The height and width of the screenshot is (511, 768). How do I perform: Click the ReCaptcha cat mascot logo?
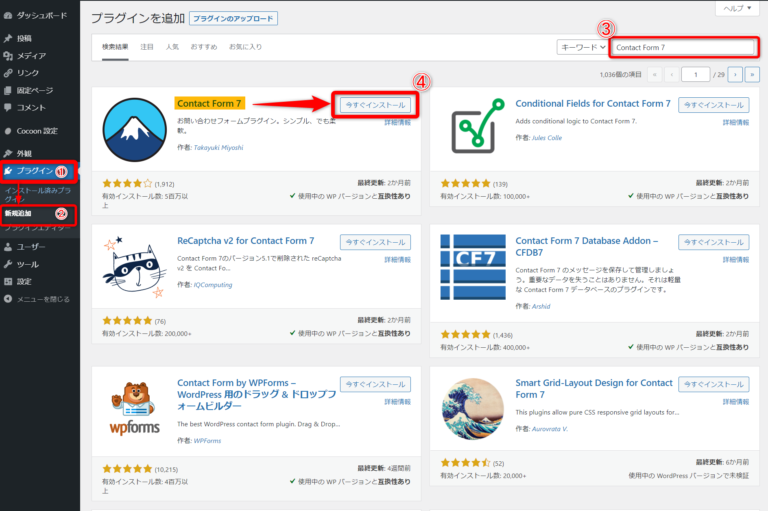[x=134, y=267]
